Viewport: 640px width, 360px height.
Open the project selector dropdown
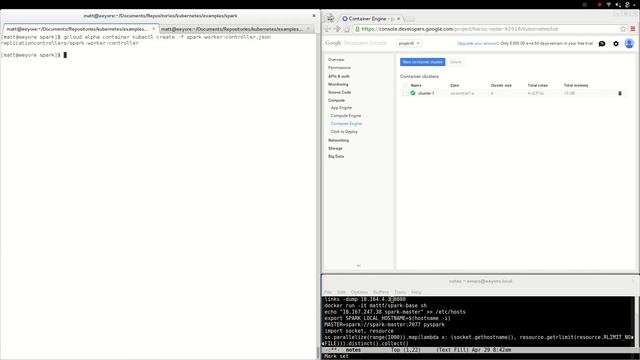tap(409, 43)
